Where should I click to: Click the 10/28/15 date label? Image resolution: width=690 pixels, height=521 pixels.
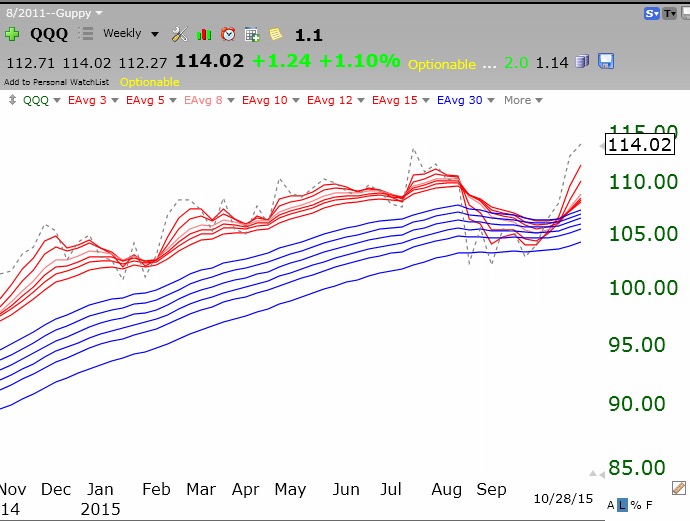563,499
